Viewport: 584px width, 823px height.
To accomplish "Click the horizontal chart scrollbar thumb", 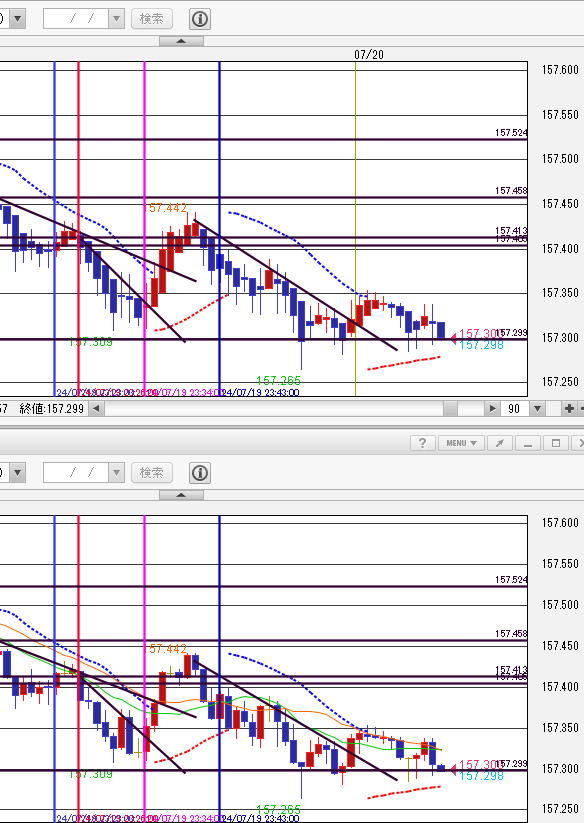I will [x=450, y=408].
